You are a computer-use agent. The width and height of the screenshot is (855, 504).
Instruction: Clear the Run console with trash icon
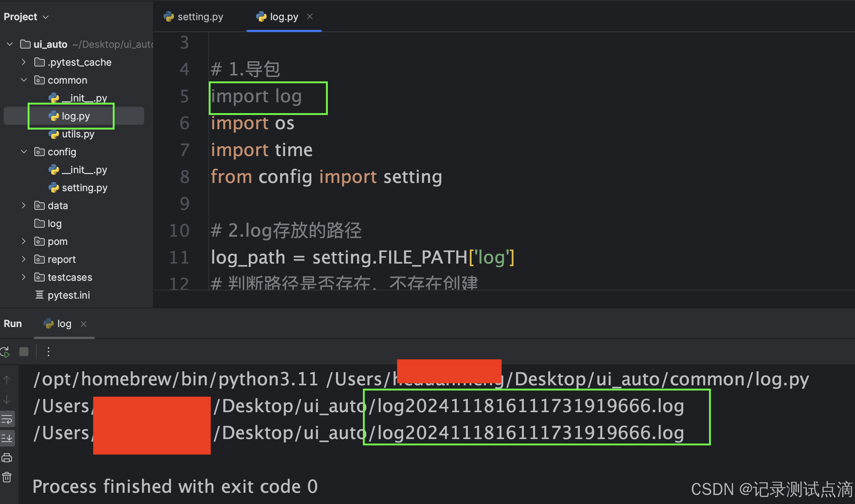(x=7, y=477)
